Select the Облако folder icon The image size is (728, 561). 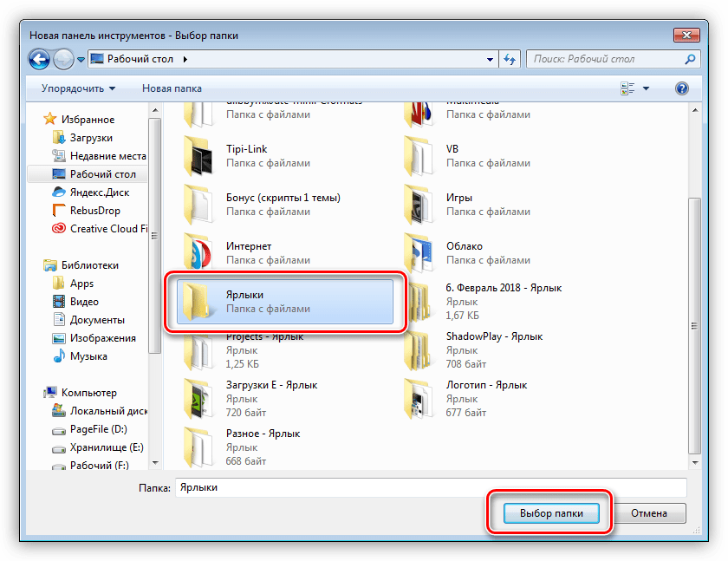pyautogui.click(x=419, y=252)
